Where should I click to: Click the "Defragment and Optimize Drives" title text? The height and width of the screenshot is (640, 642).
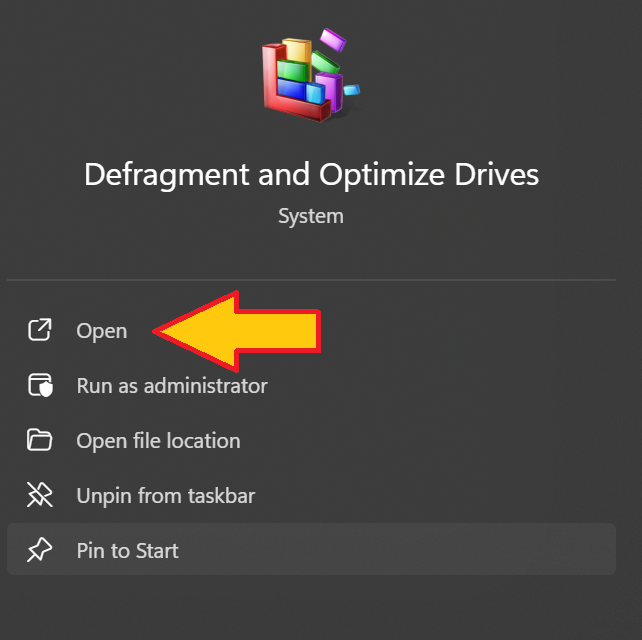pyautogui.click(x=311, y=175)
